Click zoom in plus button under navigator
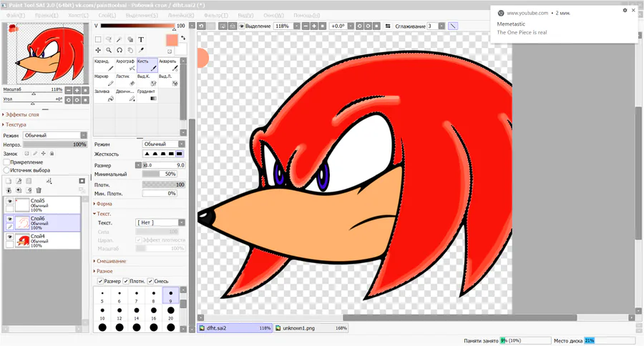Image resolution: width=644 pixels, height=346 pixels. pos(77,90)
